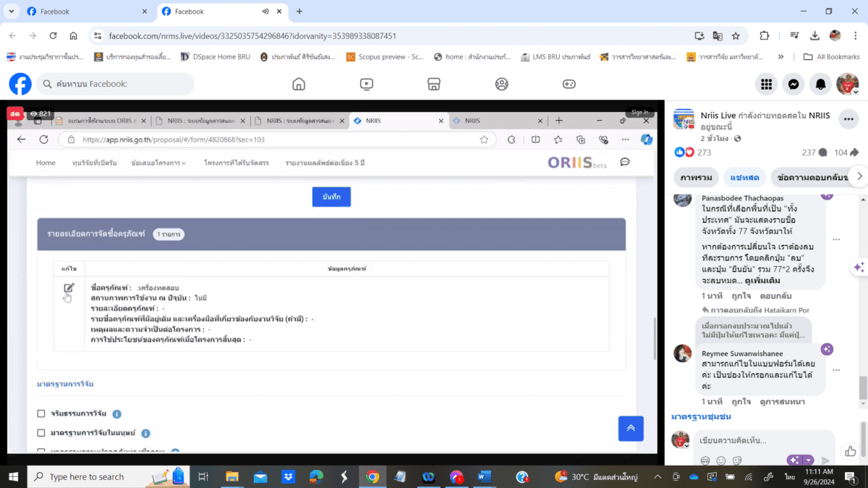Click the ค้นหาบน Facebook search field

pos(115,84)
